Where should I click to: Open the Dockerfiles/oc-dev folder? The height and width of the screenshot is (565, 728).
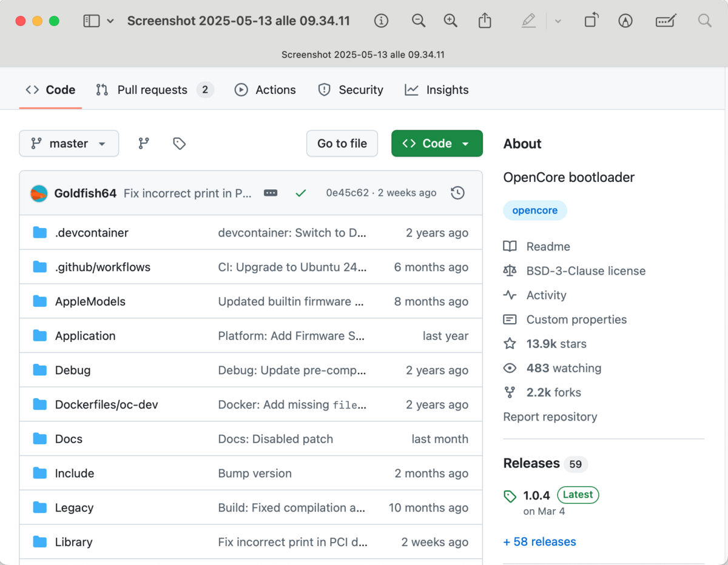pyautogui.click(x=107, y=405)
